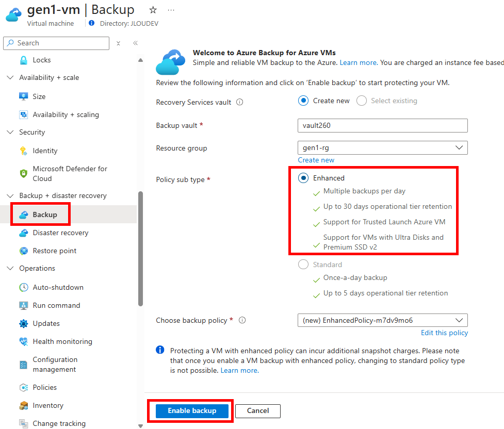Click the Configuration management icon
The image size is (504, 429).
(x=23, y=365)
